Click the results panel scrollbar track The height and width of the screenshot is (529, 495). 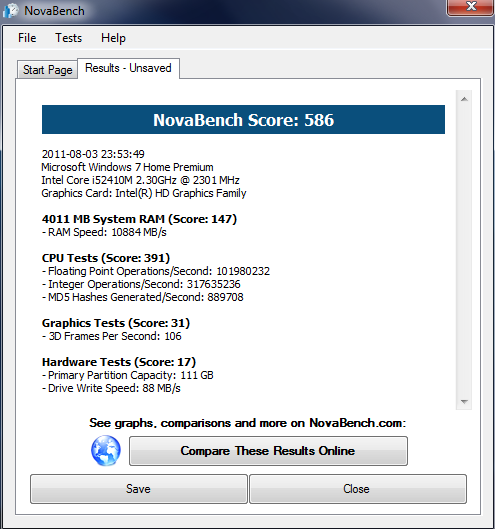click(464, 250)
